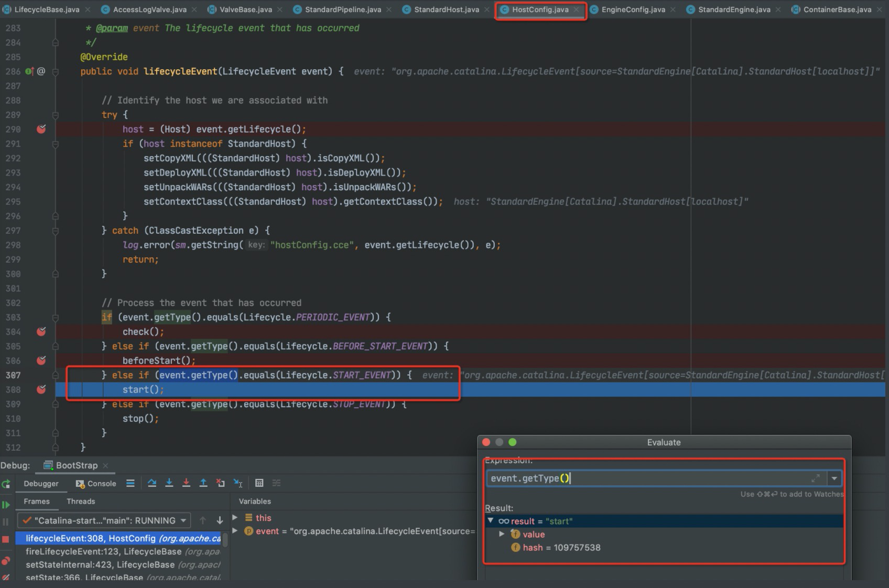Image resolution: width=889 pixels, height=588 pixels.
Task: Expand the 'event' variable node
Action: (x=235, y=531)
